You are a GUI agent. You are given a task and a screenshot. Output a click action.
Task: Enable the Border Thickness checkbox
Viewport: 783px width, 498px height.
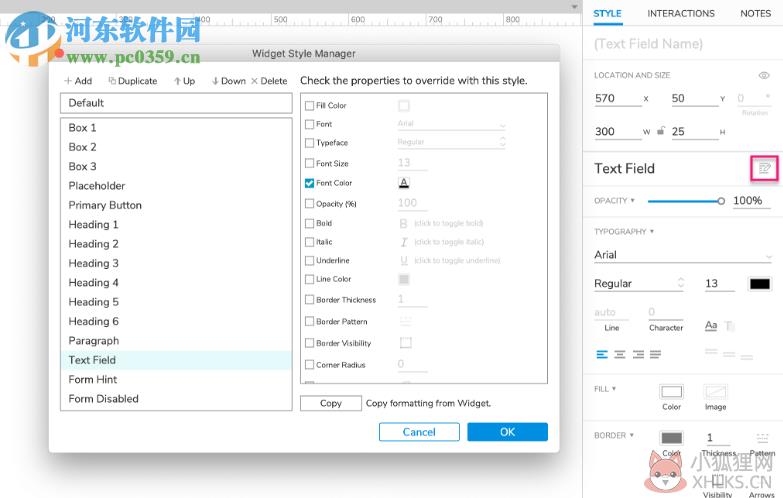click(310, 300)
